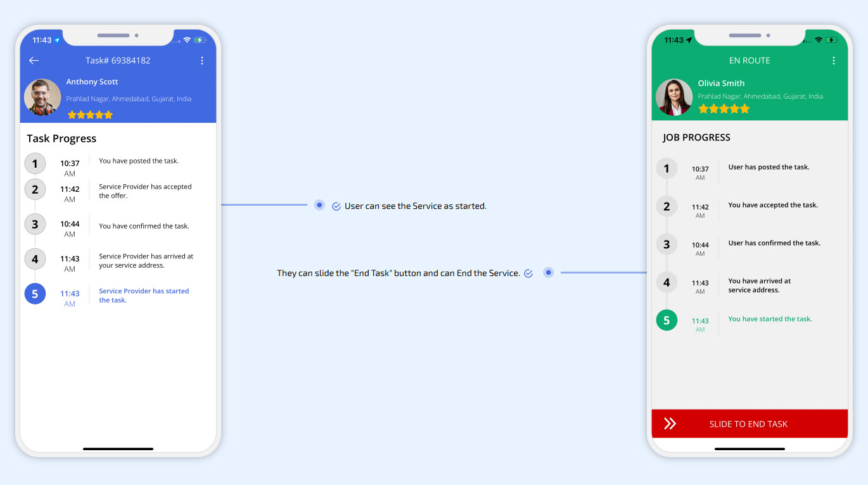868x485 pixels.
Task: Open three-dot menu on EN ROUTE header
Action: click(833, 61)
